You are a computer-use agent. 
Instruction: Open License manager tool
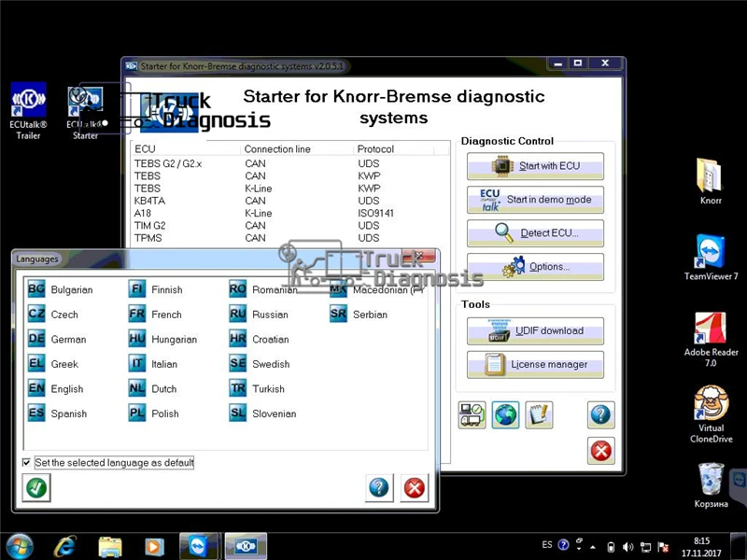[x=535, y=365]
